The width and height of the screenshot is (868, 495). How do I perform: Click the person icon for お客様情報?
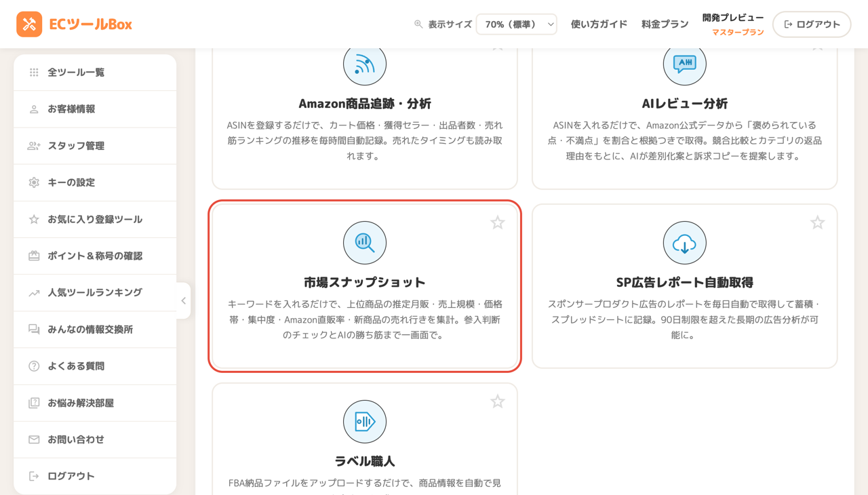(x=34, y=109)
